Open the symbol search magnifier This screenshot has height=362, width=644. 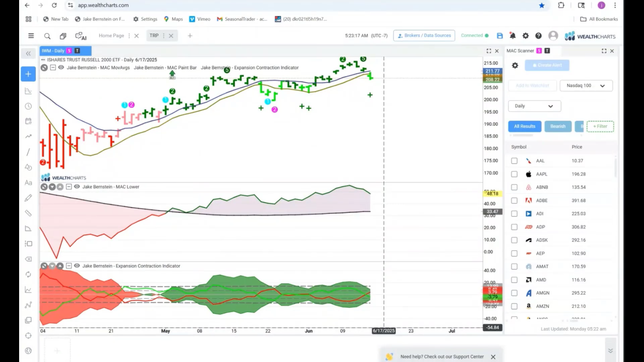pos(47,36)
